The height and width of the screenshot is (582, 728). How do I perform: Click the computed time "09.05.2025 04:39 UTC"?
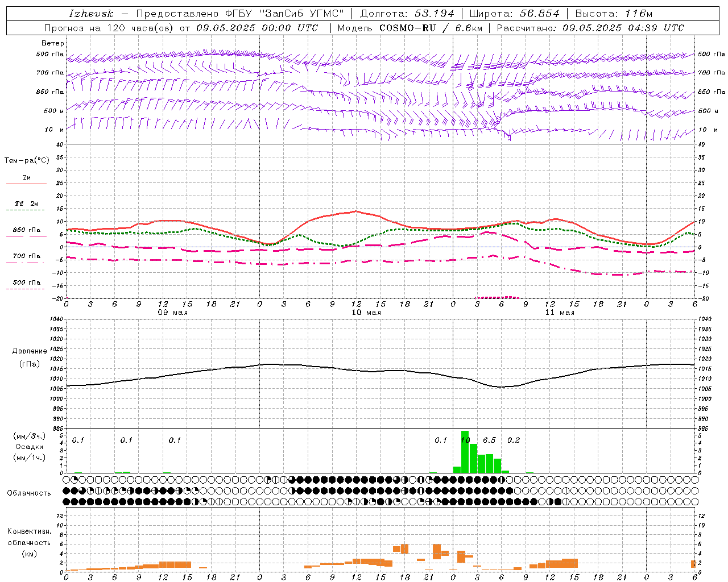tap(623, 28)
